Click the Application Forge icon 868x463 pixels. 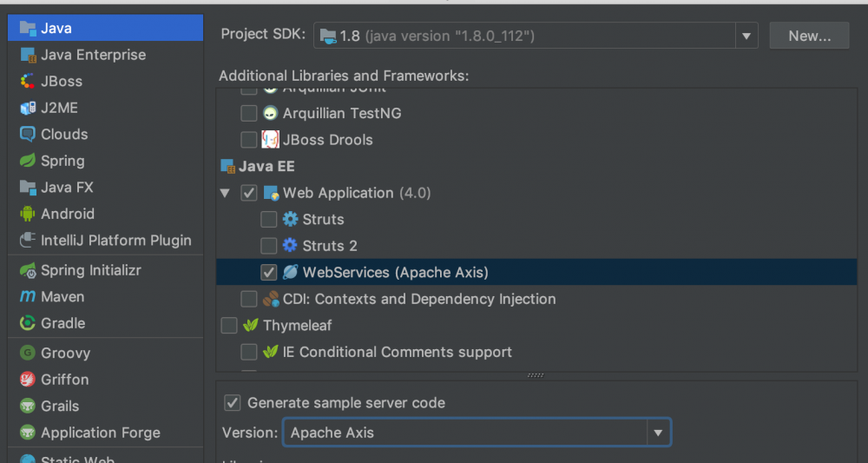pos(28,433)
